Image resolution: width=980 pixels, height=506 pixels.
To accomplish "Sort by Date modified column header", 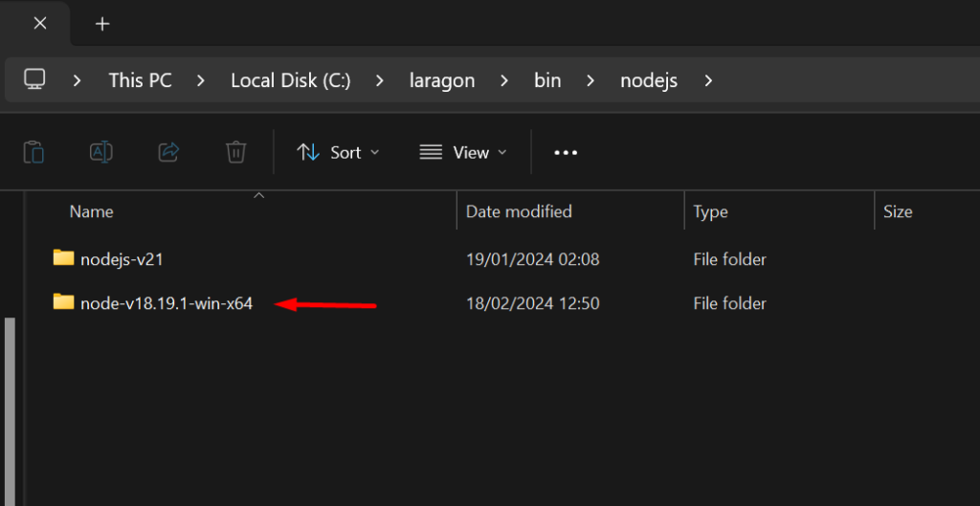I will (x=519, y=211).
